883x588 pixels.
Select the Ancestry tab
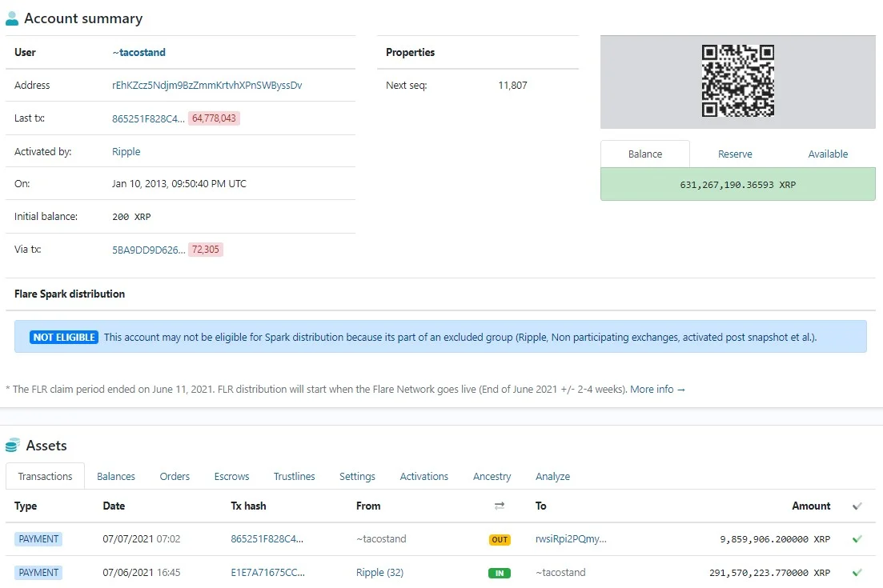[492, 476]
